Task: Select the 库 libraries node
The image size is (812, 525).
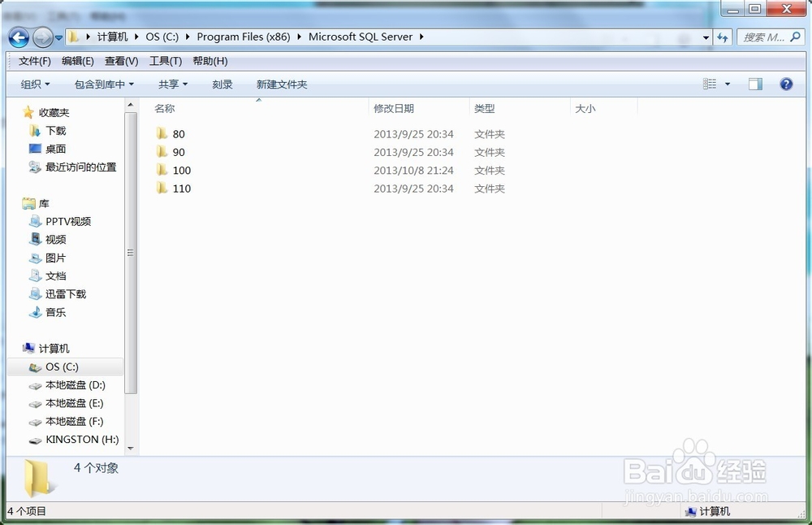Action: tap(44, 203)
